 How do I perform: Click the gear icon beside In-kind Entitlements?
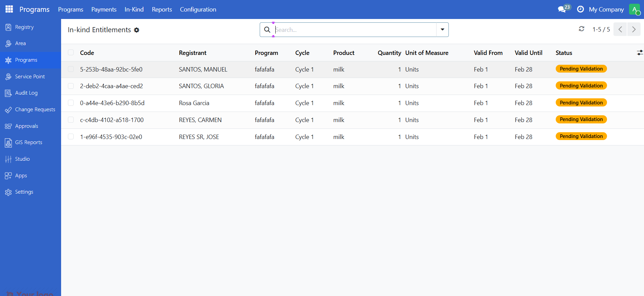(x=136, y=30)
